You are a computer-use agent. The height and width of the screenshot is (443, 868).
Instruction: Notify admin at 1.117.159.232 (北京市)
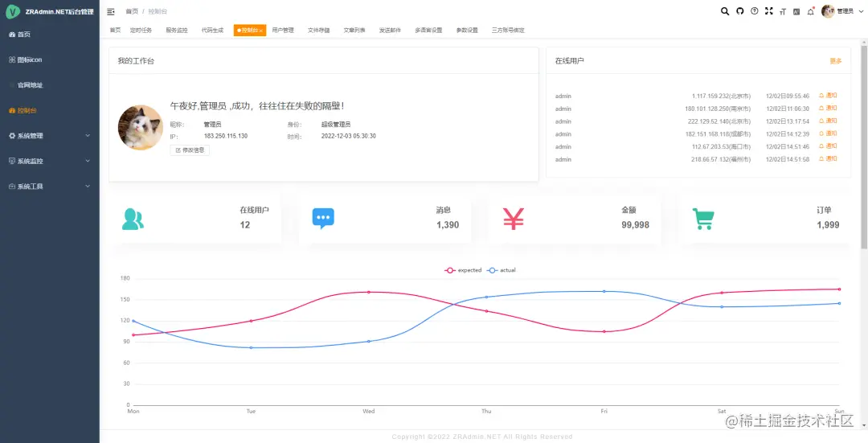pyautogui.click(x=828, y=96)
